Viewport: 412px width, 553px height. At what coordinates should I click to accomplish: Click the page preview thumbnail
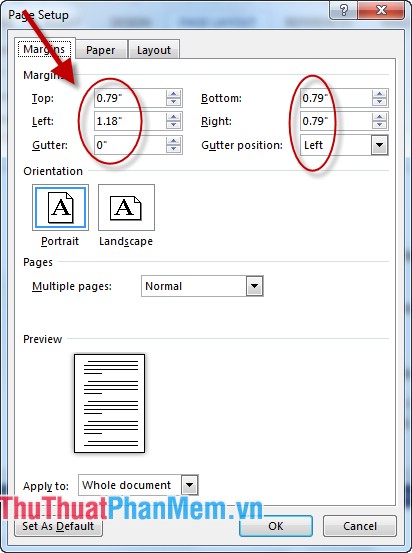109,403
